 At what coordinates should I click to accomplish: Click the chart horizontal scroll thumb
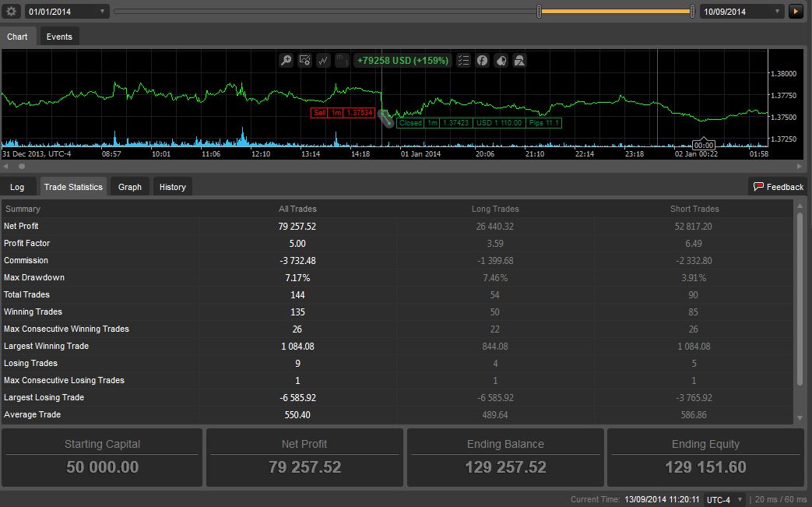click(x=22, y=166)
